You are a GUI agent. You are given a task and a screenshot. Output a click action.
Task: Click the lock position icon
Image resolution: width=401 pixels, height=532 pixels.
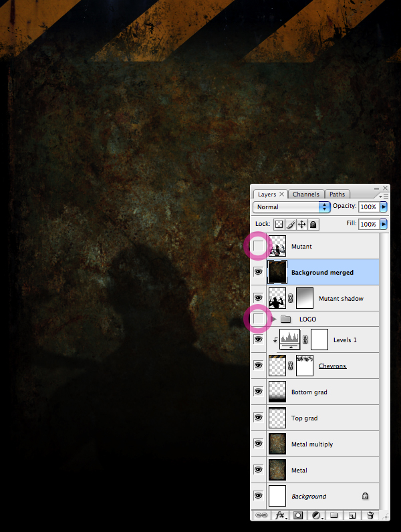301,225
